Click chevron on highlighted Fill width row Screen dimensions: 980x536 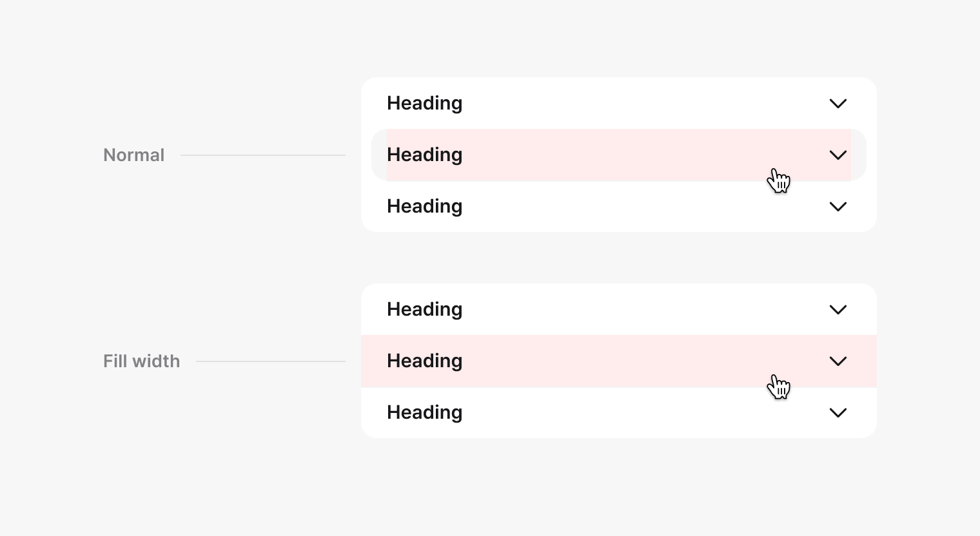838,361
